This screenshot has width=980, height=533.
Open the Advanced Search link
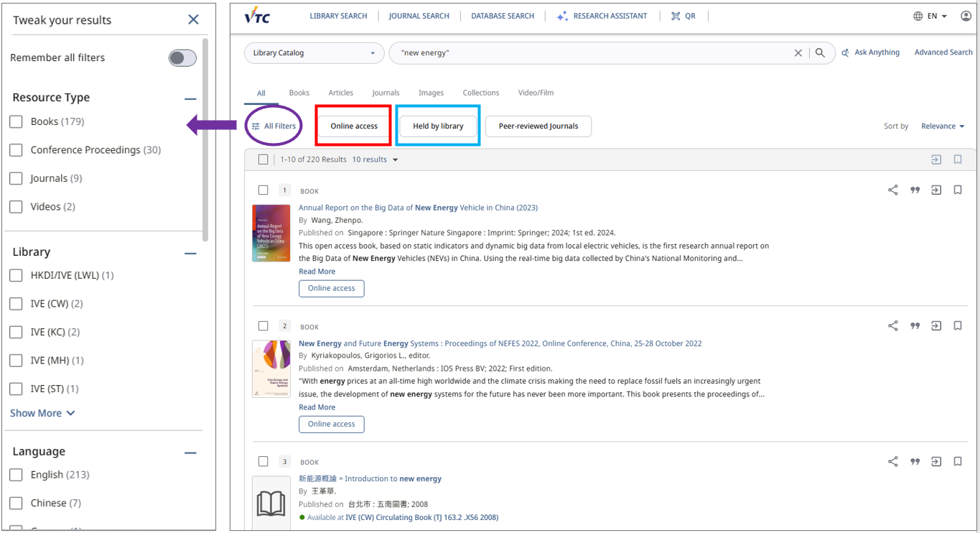click(x=943, y=52)
